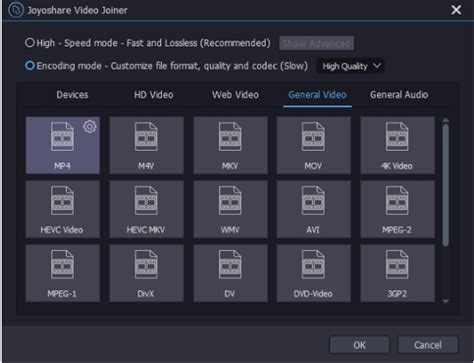Choose the MPEG-1 format tile
474x363 pixels.
tap(63, 273)
